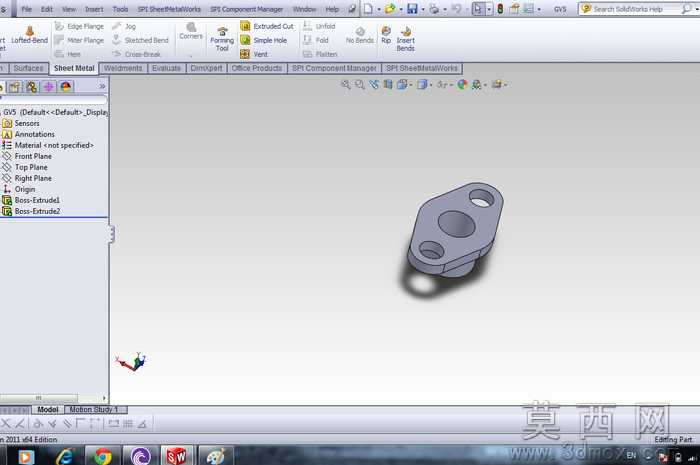Image resolution: width=700 pixels, height=465 pixels.
Task: Open the Help menu
Action: tap(332, 9)
